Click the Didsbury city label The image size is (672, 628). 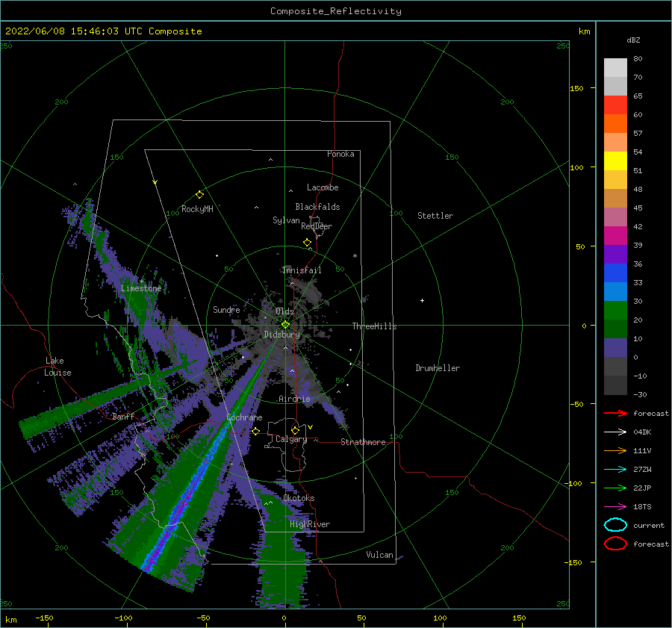click(x=282, y=335)
